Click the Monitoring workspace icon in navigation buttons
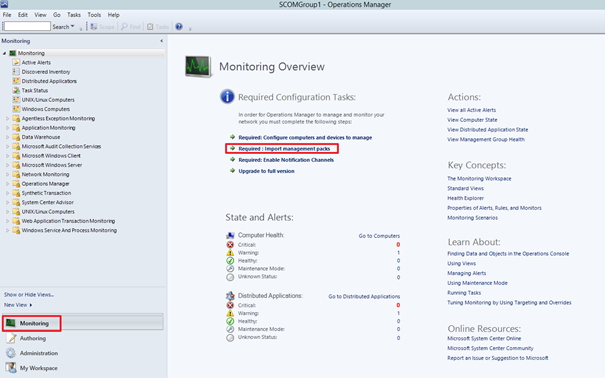The image size is (605, 378). [11, 323]
